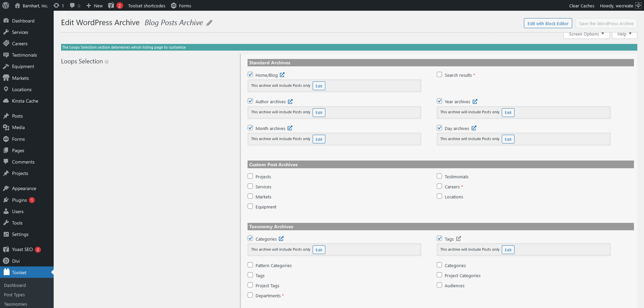The width and height of the screenshot is (644, 308).
Task: Uncheck the Home/Blog archive checkbox
Action: coord(250,74)
